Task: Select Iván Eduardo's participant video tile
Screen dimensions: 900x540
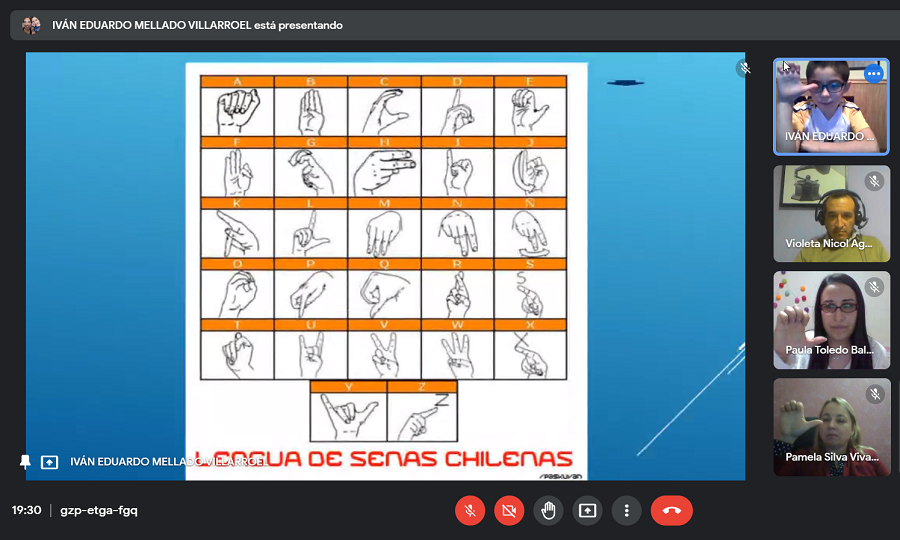Action: 831,107
